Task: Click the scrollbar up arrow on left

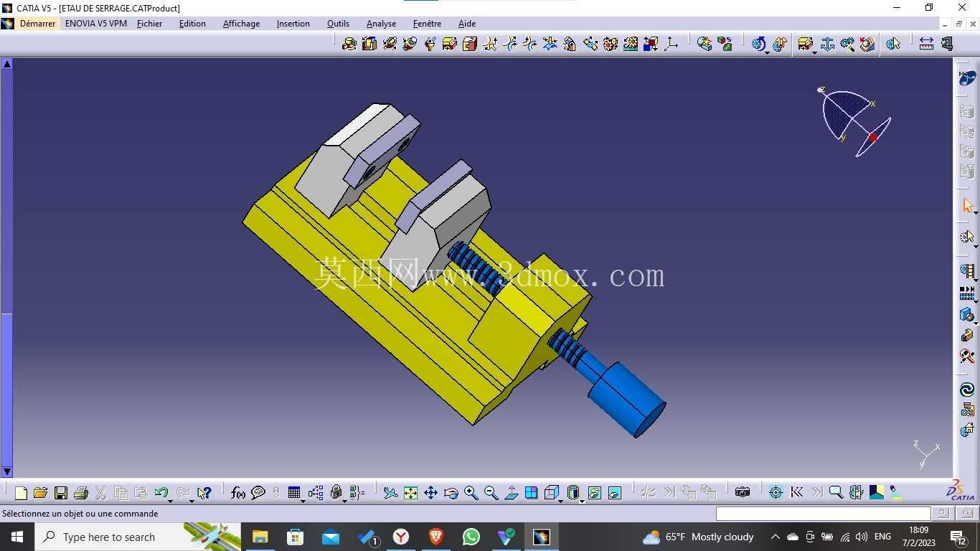Action: (7, 64)
